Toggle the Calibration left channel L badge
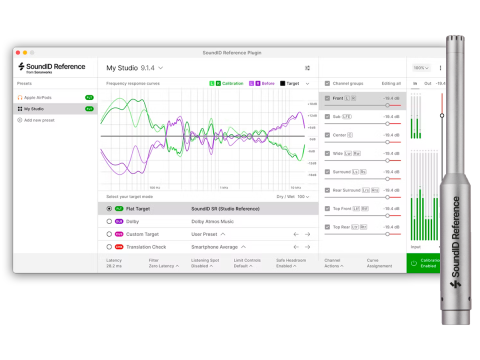This screenshot has width=480, height=360. 212,83
